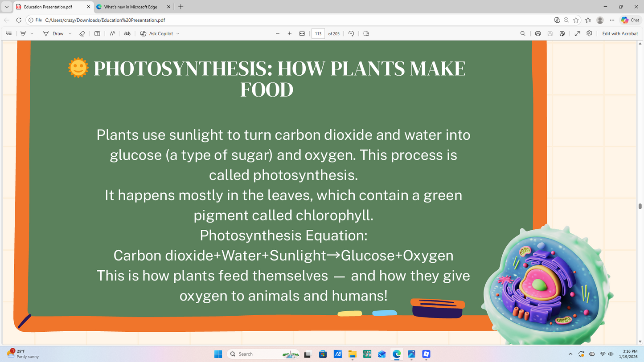Screen dimensions: 644x362
Task: Click the address bar file path
Action: pos(105,20)
